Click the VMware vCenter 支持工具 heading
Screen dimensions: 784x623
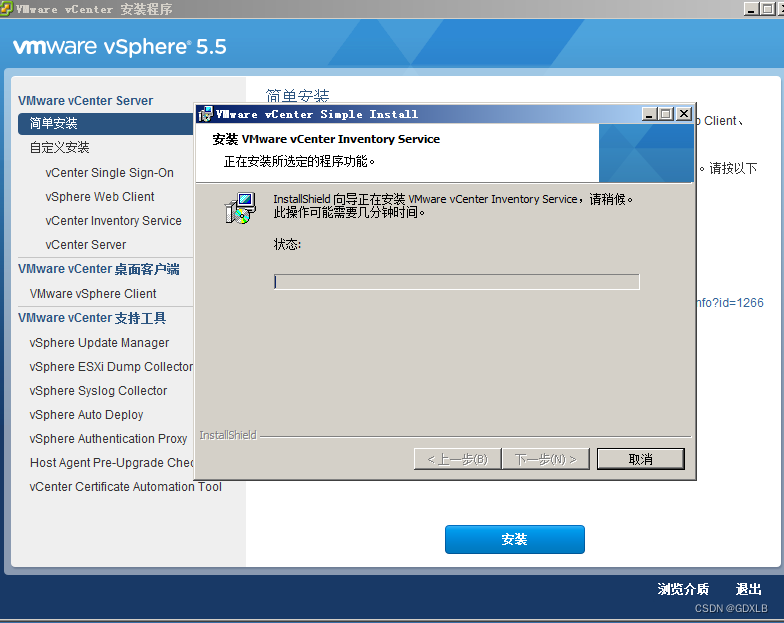[x=92, y=318]
